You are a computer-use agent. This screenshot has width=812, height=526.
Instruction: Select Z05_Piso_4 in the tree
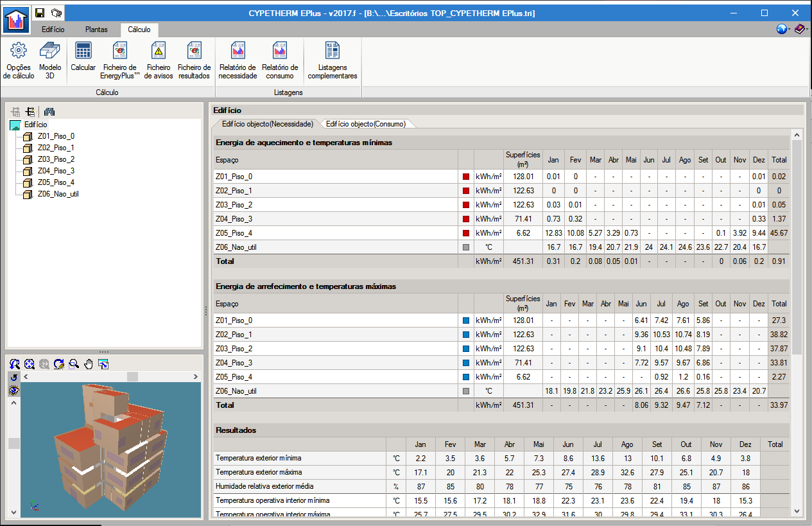[x=56, y=182]
